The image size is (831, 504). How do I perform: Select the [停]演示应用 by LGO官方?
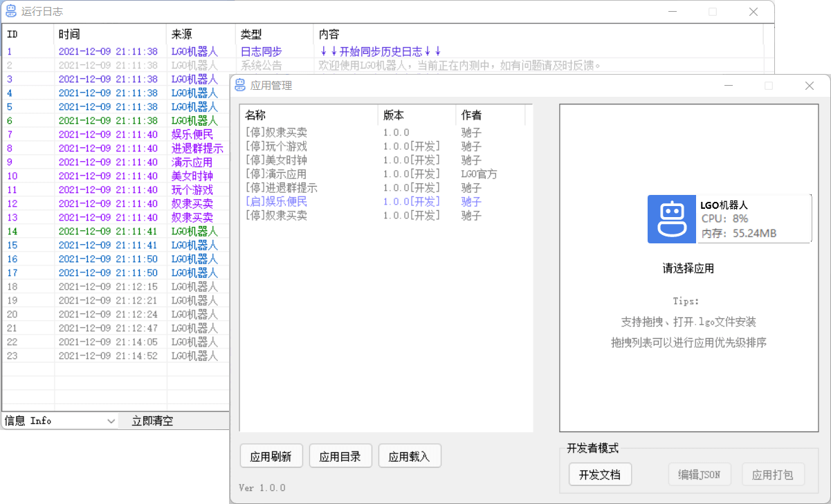click(x=277, y=174)
